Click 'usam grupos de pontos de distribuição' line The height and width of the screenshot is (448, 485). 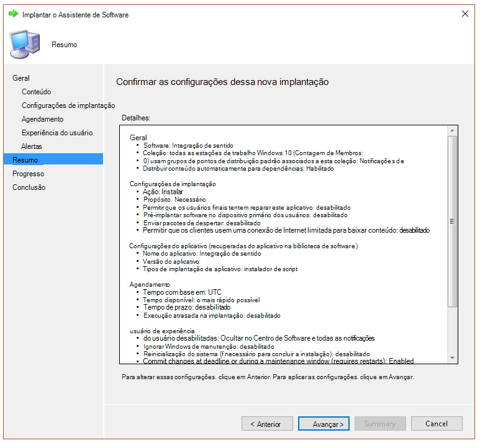click(x=273, y=161)
